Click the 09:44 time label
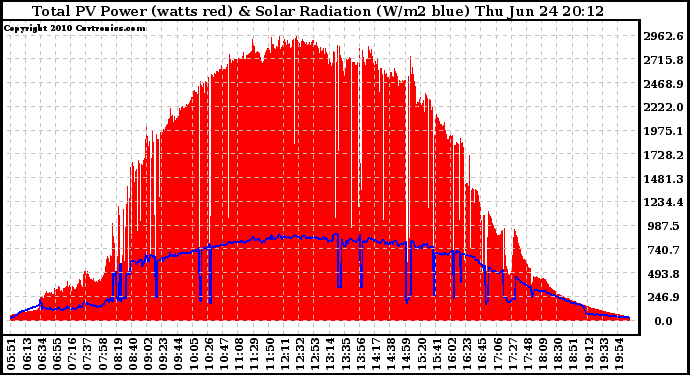The image size is (690, 375). (x=179, y=354)
